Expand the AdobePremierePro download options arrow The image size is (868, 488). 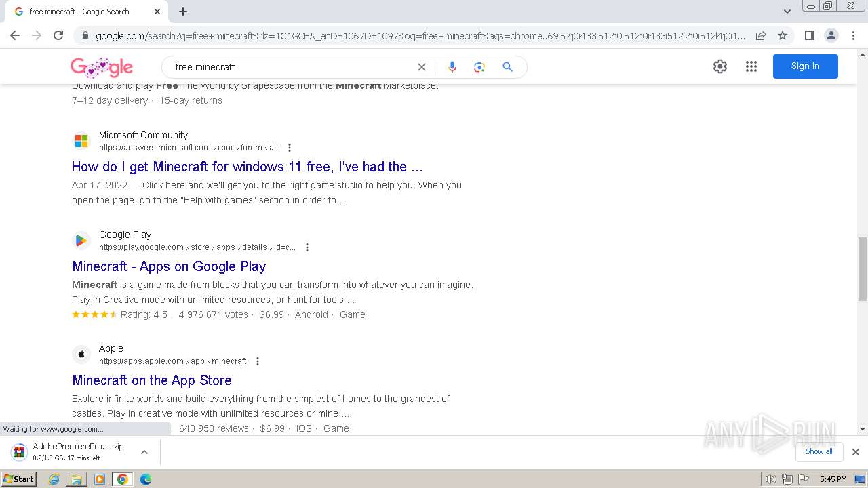(144, 452)
